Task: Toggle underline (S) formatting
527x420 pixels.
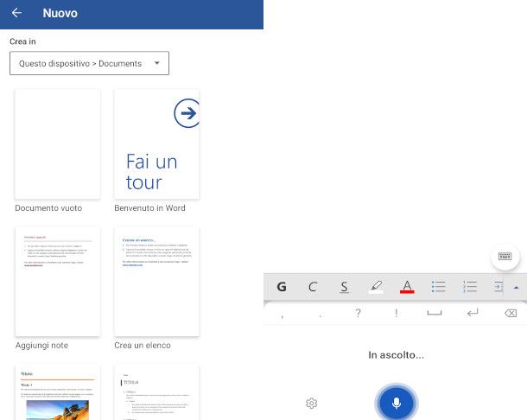Action: click(x=344, y=287)
